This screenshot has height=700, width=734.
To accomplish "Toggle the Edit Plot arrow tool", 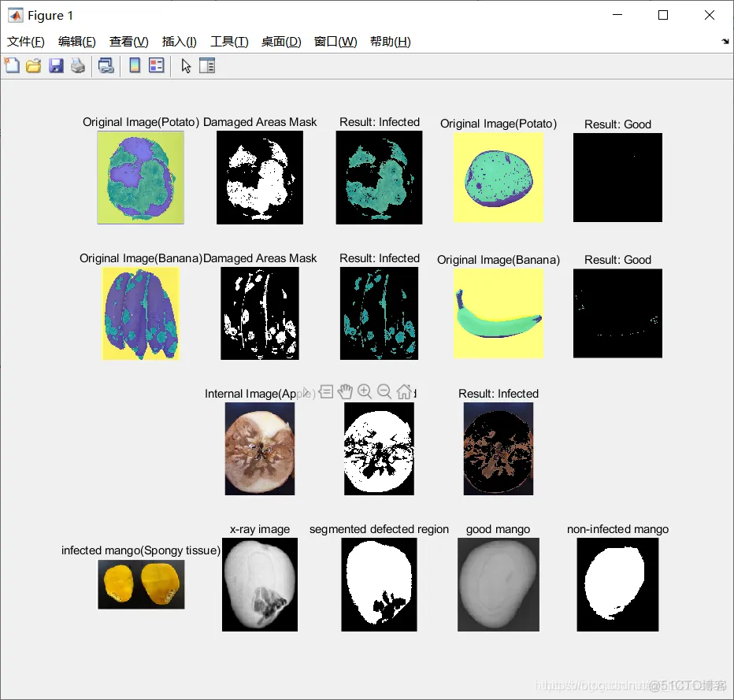I will [186, 65].
